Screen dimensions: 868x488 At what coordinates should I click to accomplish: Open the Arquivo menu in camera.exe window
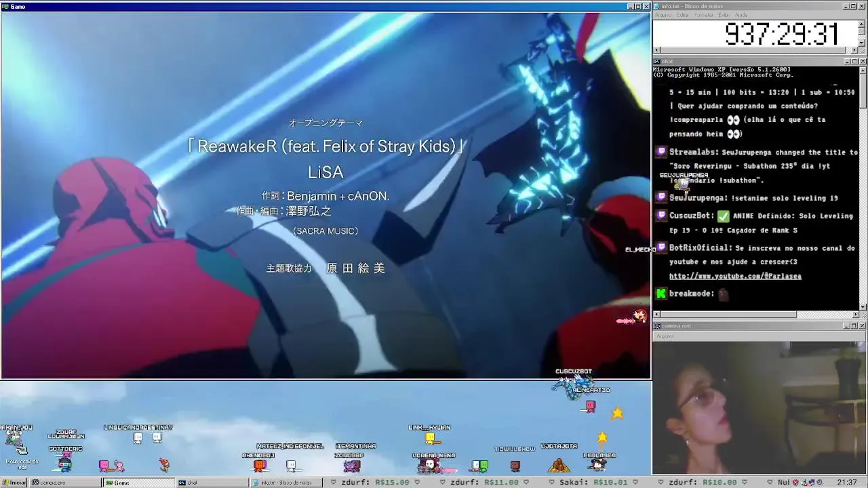coord(665,336)
